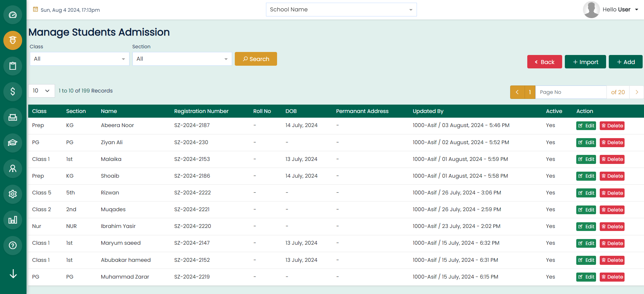This screenshot has height=294, width=644.
Task: Open the reports bar chart sidebar icon
Action: [x=13, y=220]
